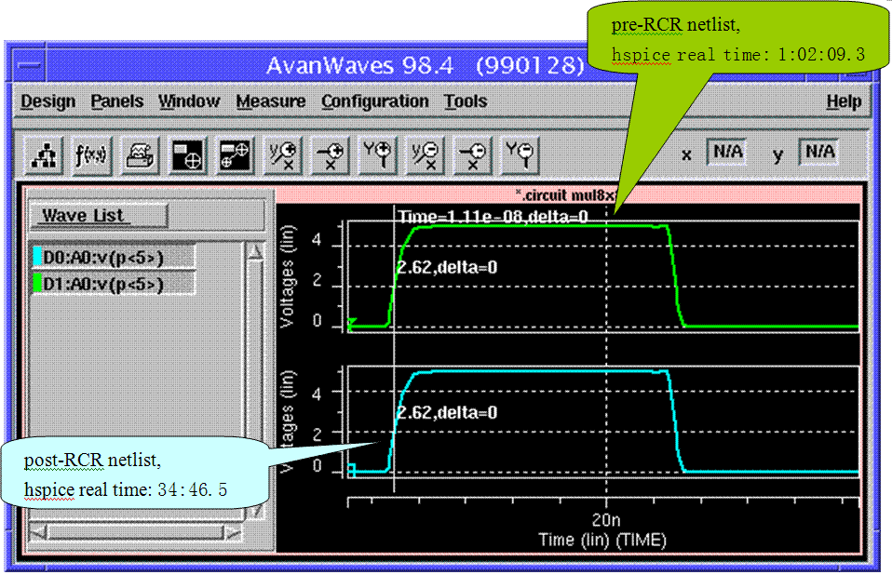Zoom in X and Y with the magnifier-plus icon
This screenshot has width=892, height=588.
click(283, 154)
